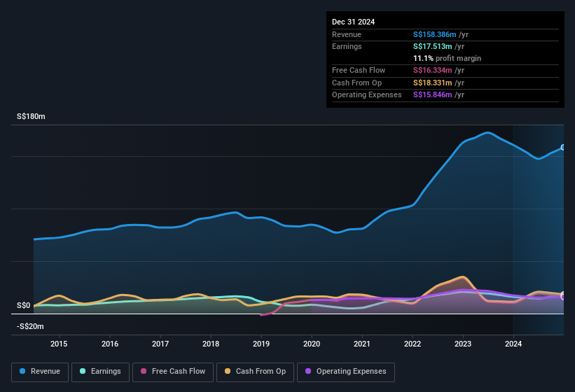Click the Cash From Op orange endpoint marker
Screen dimensions: 575x392
[563, 294]
